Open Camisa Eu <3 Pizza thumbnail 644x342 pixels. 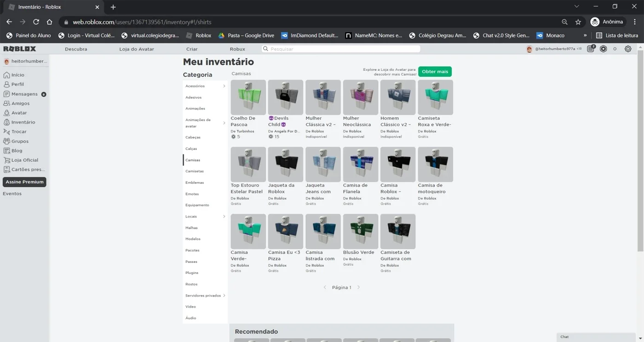[286, 231]
